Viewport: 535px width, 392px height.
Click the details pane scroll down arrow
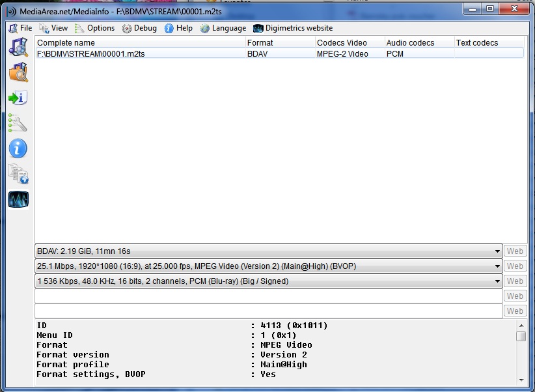[x=521, y=380]
